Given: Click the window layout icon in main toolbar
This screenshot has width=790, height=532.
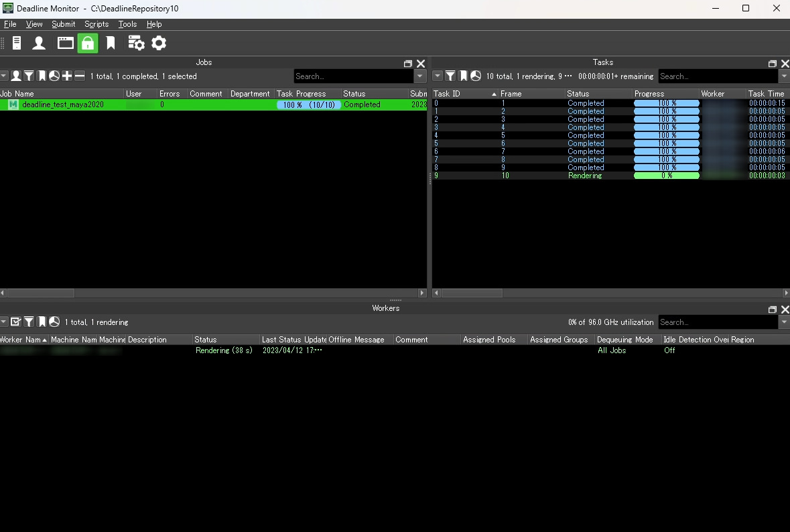Looking at the screenshot, I should [65, 44].
